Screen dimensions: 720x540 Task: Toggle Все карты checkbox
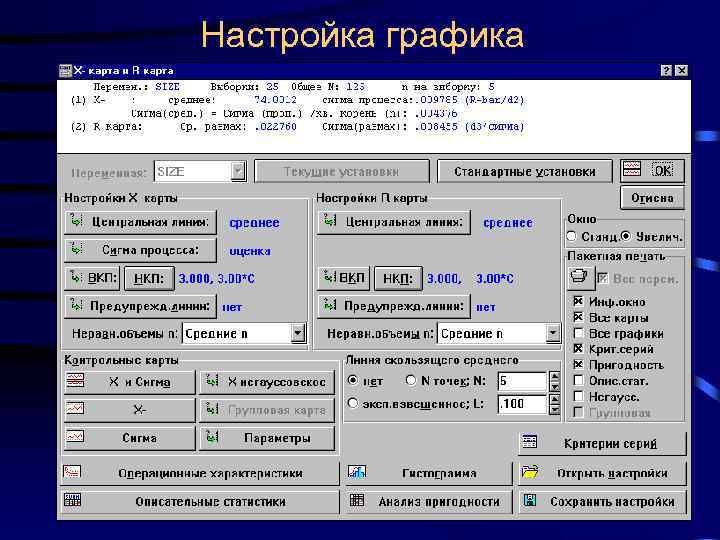(x=579, y=317)
